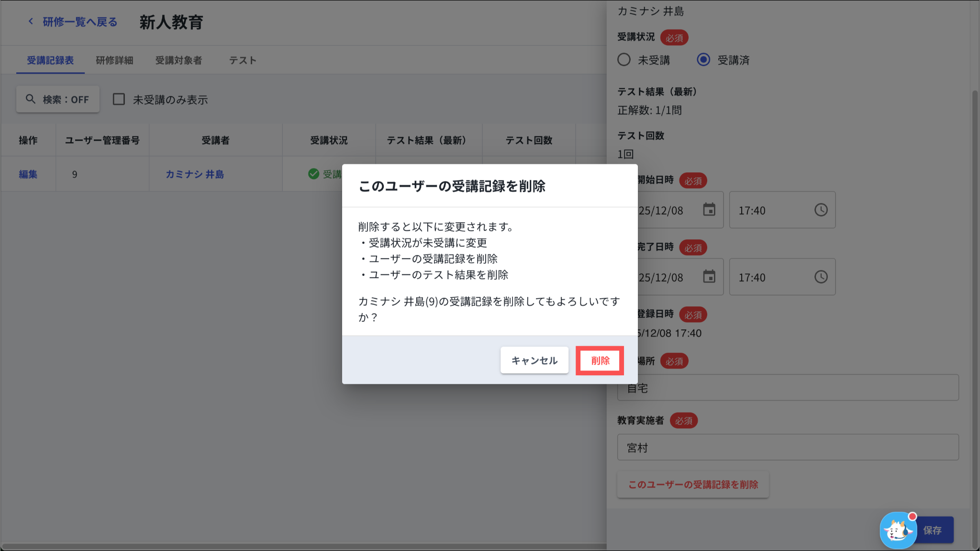Open completion date calendar picker icon

coord(709,277)
